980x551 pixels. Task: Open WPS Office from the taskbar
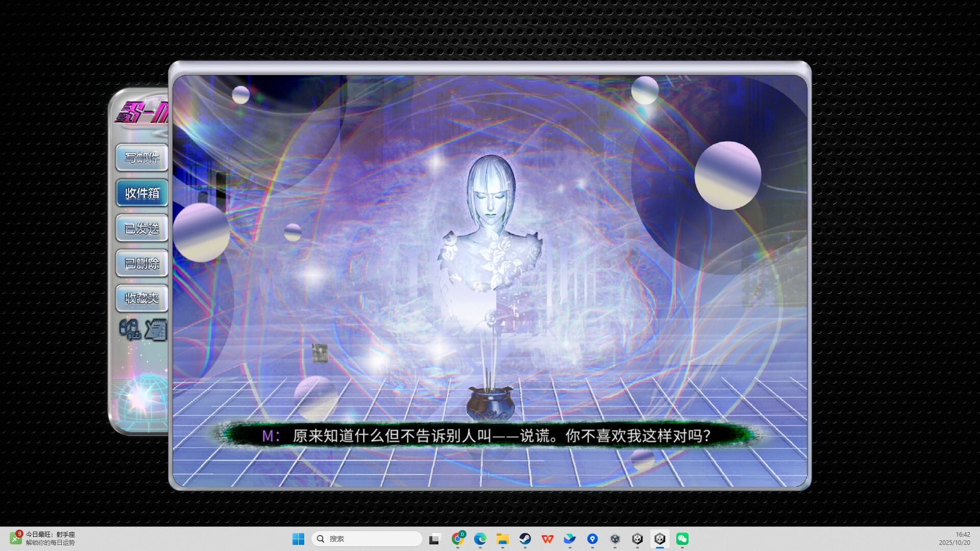[x=547, y=539]
